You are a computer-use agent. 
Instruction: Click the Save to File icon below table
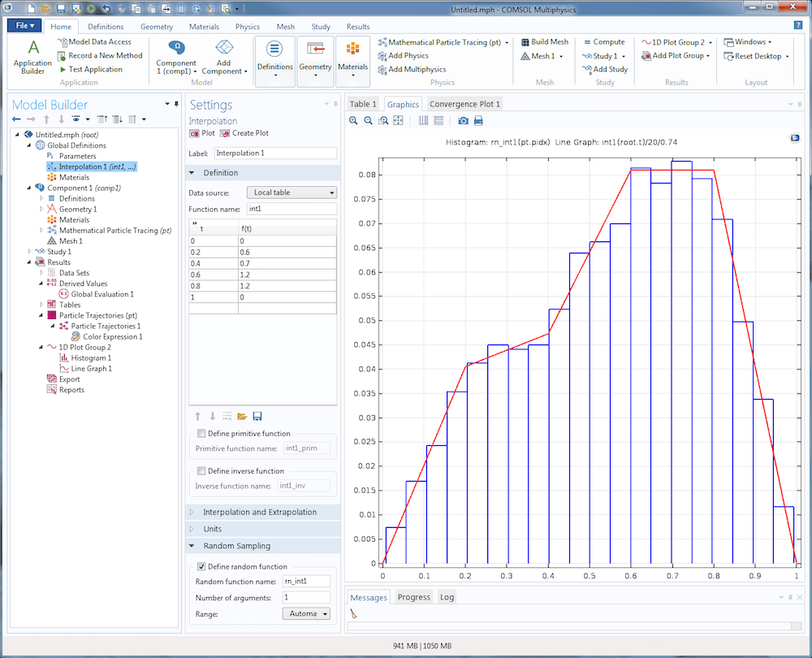pyautogui.click(x=257, y=416)
